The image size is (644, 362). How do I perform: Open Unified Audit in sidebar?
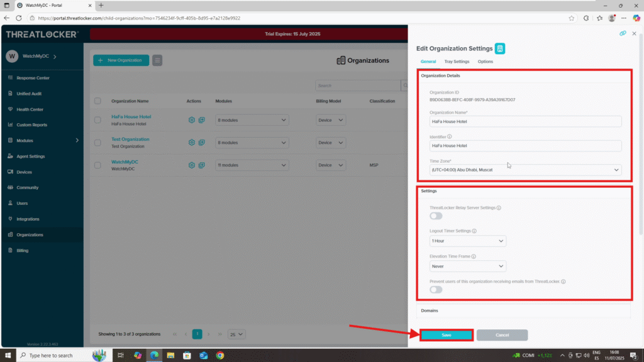pos(29,94)
